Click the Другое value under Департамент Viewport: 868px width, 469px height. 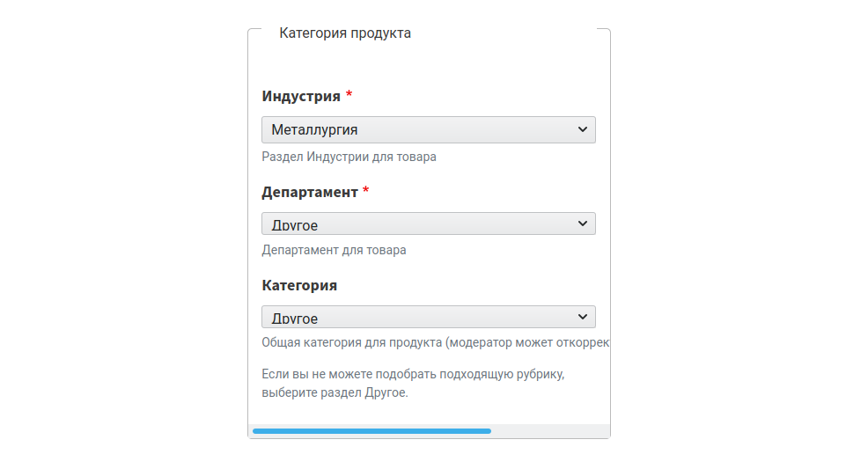(x=295, y=225)
